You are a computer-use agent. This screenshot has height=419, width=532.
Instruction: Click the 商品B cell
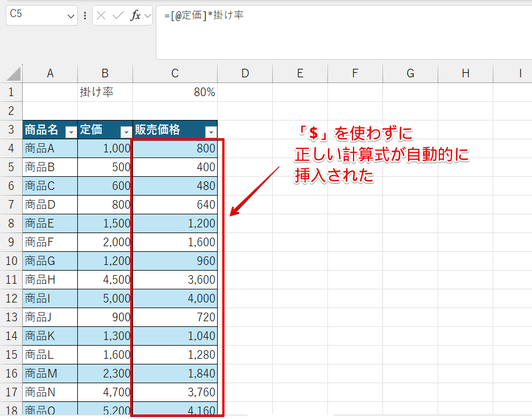pyautogui.click(x=50, y=167)
